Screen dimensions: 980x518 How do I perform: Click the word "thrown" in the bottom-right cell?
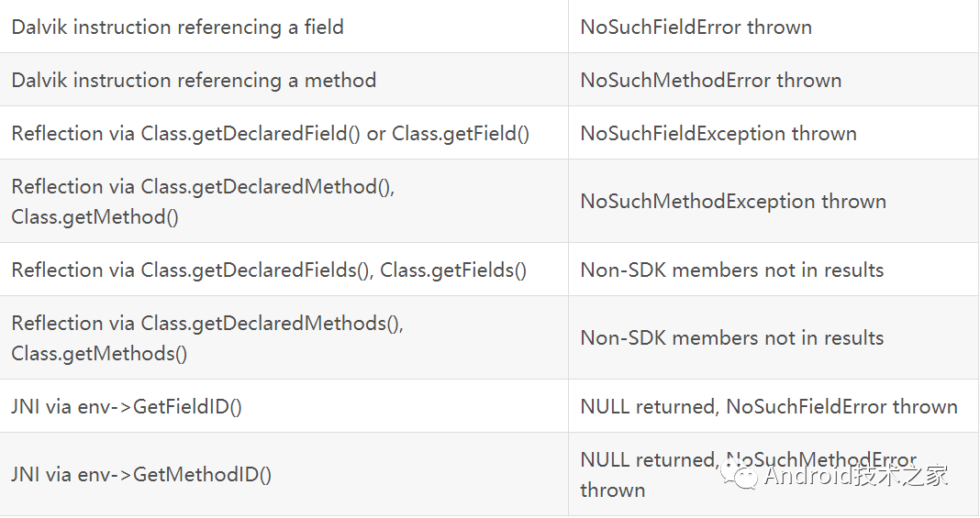(612, 490)
